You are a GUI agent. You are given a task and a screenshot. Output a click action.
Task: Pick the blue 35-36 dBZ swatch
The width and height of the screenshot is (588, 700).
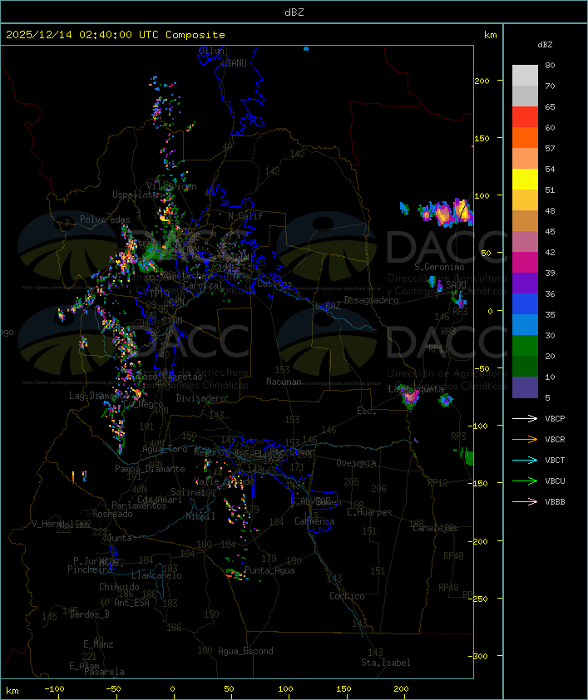pyautogui.click(x=525, y=304)
